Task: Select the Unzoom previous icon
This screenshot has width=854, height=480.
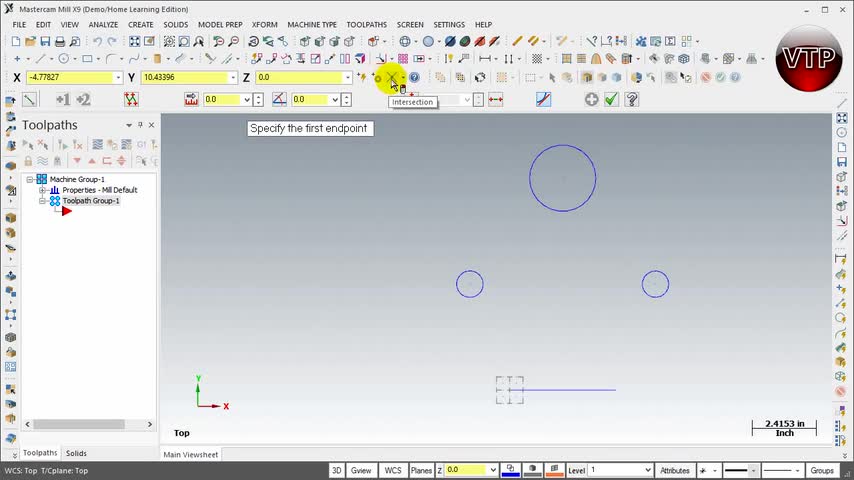Action: pos(218,41)
